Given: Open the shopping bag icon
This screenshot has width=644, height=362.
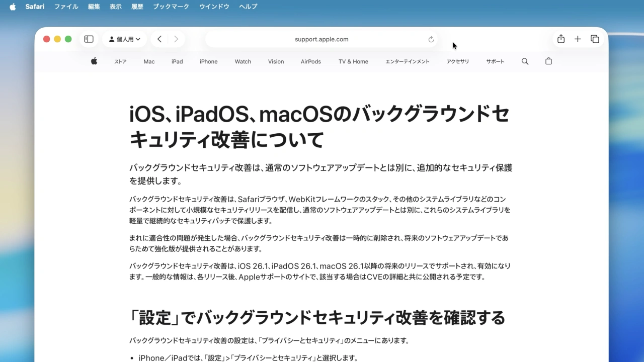Looking at the screenshot, I should 548,61.
